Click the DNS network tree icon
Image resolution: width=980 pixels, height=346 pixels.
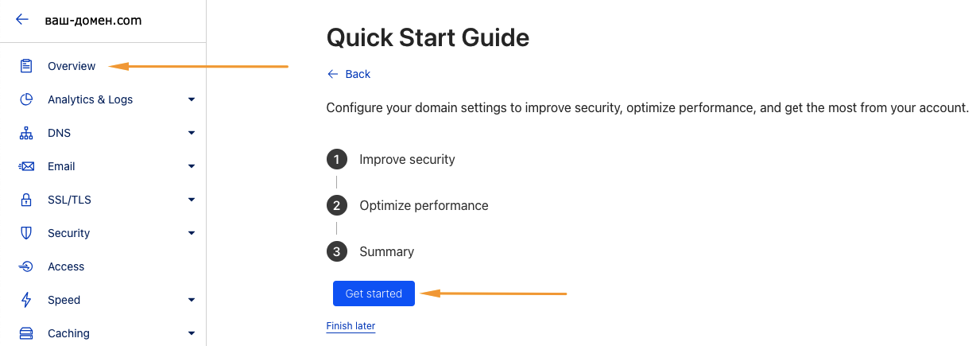26,133
